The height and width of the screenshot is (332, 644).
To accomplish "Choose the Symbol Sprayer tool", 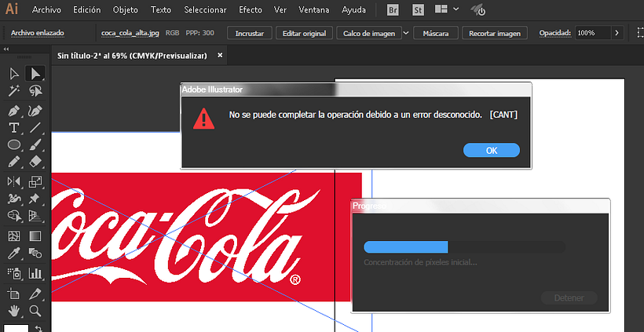I will [x=14, y=273].
